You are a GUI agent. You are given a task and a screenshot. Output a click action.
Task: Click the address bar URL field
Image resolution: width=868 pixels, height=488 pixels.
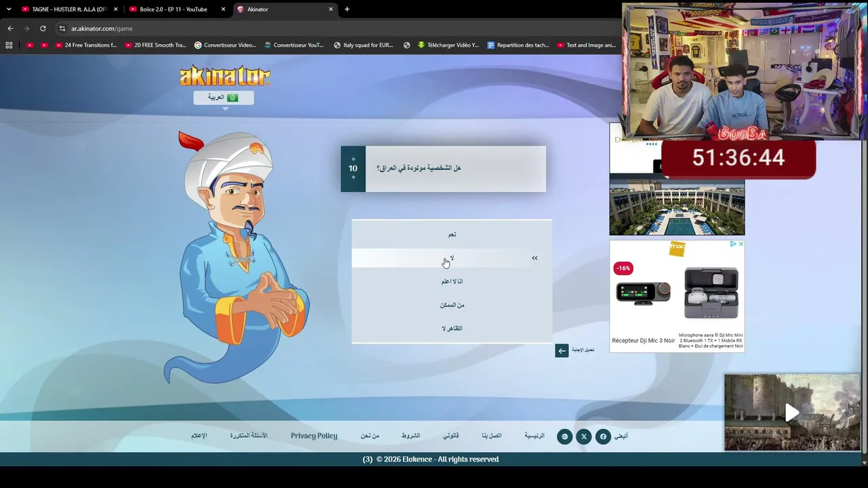point(339,28)
